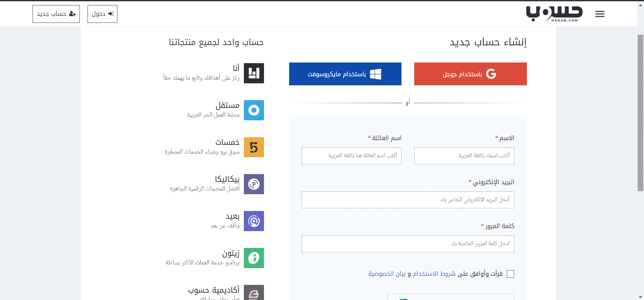
Task: Click the حساب واحد لجميع منتجاتنا heading
Action: (x=216, y=42)
